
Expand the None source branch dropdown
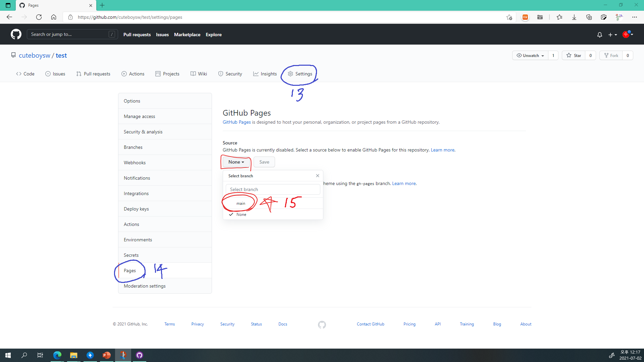click(236, 162)
